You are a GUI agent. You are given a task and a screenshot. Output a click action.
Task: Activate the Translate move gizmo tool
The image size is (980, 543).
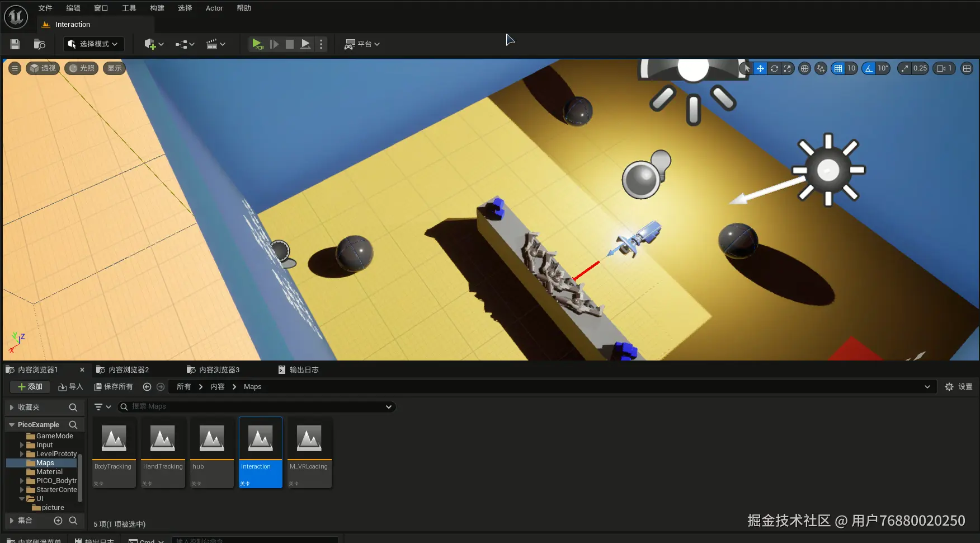760,68
